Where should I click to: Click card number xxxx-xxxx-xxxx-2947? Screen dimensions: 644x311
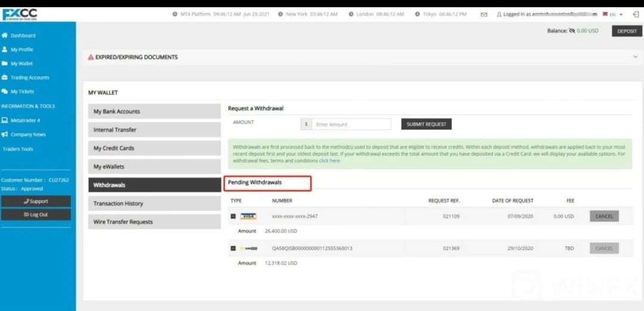tap(295, 216)
